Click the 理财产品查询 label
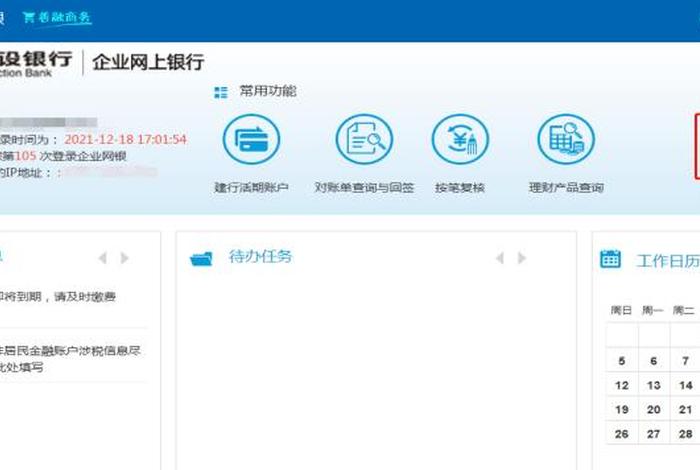The image size is (700, 470). (566, 187)
